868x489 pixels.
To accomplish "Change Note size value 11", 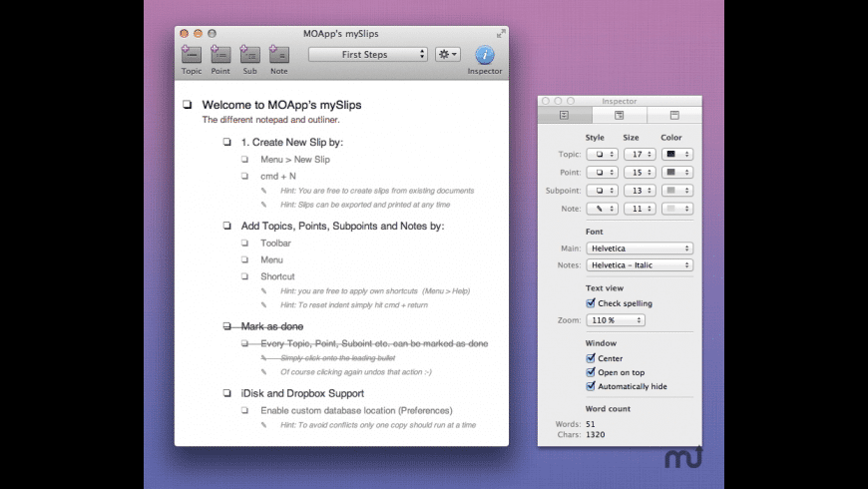I will 640,209.
